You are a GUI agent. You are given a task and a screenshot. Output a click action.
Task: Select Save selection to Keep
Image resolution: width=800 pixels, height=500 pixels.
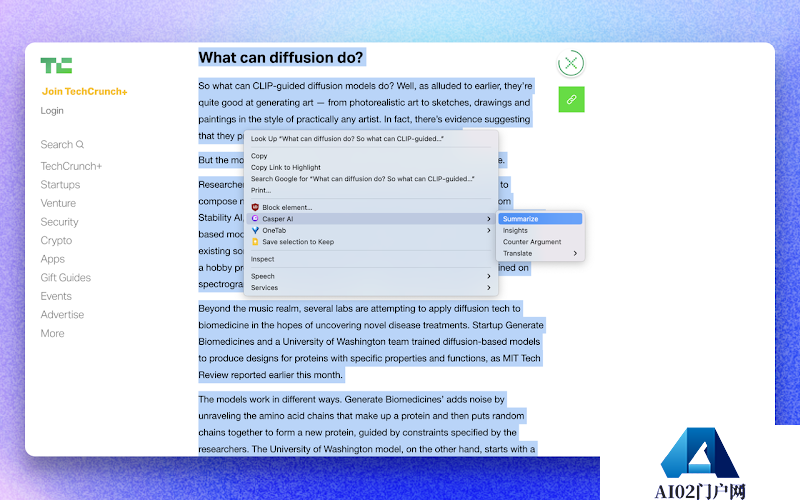[371, 242]
